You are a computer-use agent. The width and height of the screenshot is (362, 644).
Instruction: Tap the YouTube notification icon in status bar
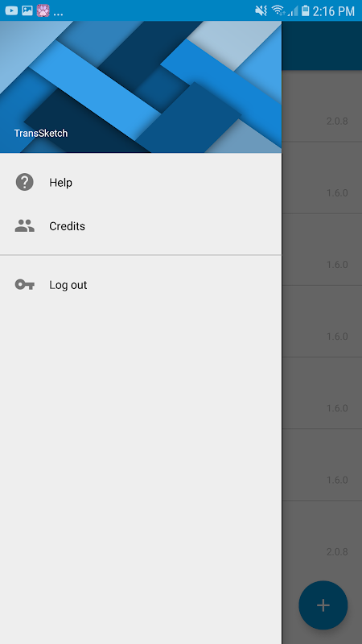[x=11, y=10]
